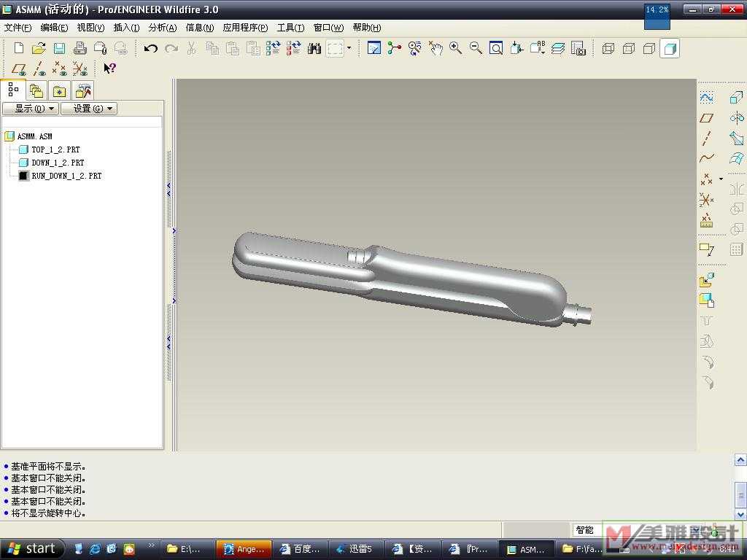Image resolution: width=747 pixels, height=560 pixels.
Task: Toggle datum points display
Action: (60, 69)
